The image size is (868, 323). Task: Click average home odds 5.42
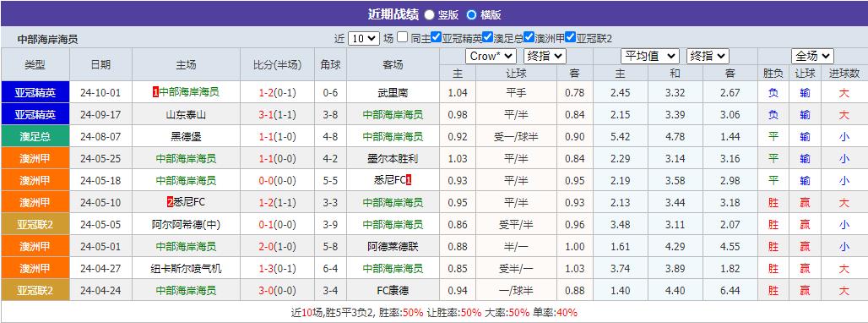(620, 136)
